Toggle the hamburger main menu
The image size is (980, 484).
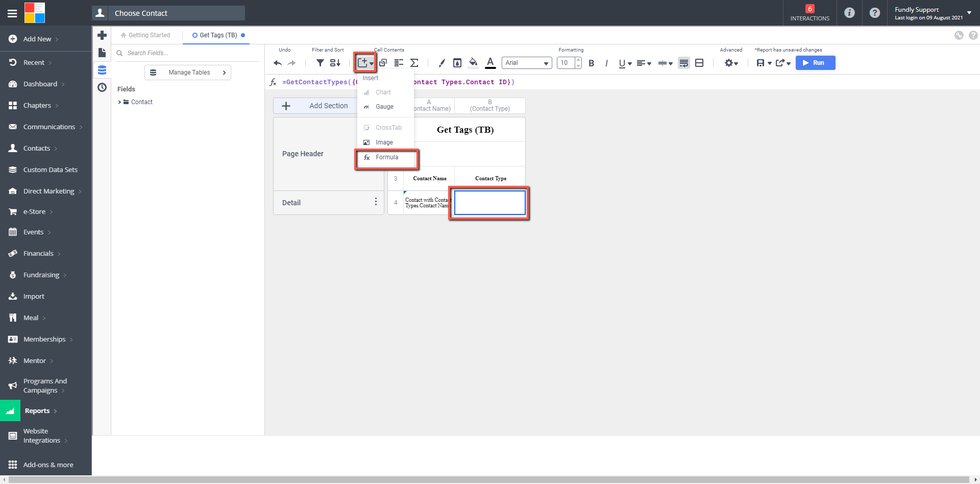click(x=12, y=14)
